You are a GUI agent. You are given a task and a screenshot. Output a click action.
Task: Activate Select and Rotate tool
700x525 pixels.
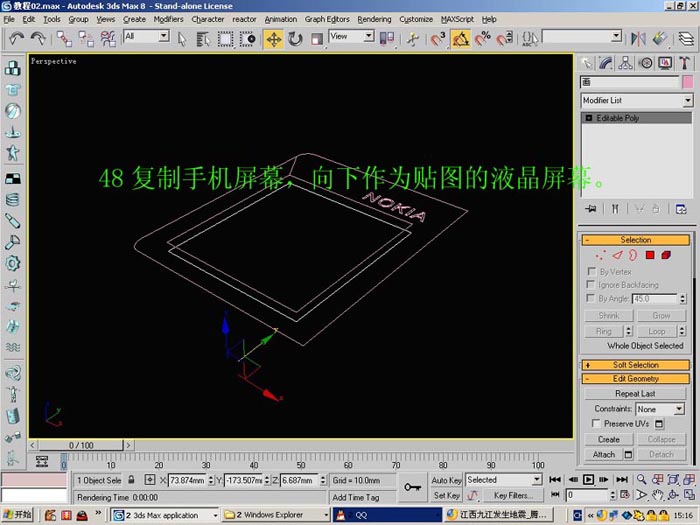click(295, 39)
